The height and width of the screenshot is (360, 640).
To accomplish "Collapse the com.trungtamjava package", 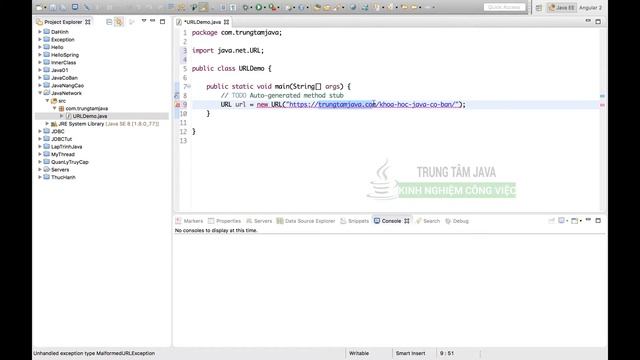I will pyautogui.click(x=55, y=109).
